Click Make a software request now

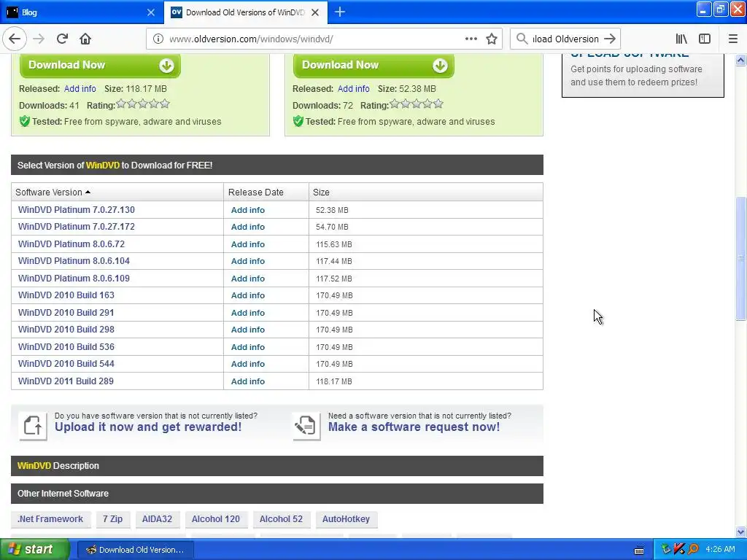pos(414,427)
